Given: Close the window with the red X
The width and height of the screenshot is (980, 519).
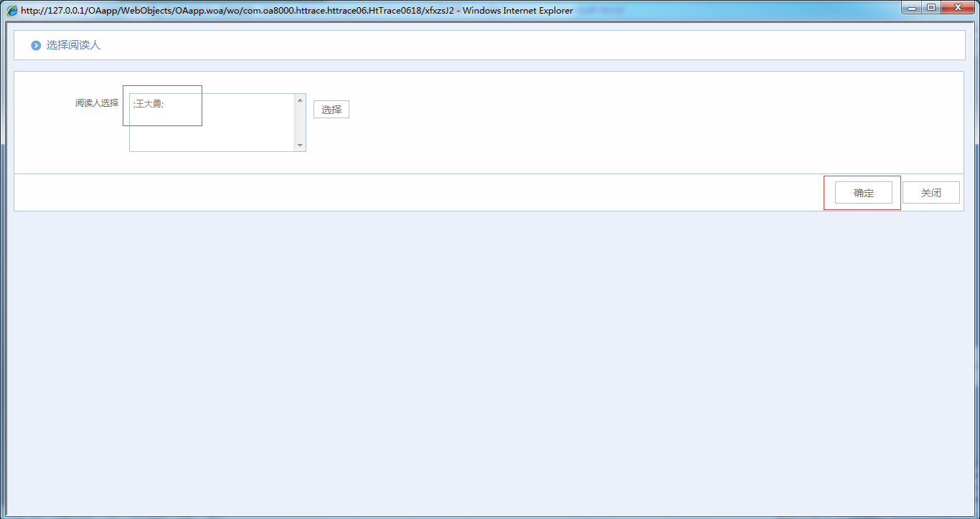Looking at the screenshot, I should click(x=958, y=8).
